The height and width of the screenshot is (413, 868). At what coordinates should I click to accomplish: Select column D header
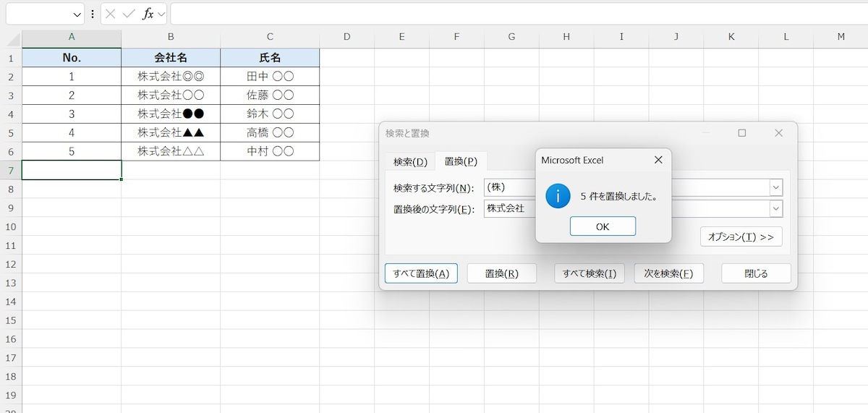pyautogui.click(x=346, y=37)
